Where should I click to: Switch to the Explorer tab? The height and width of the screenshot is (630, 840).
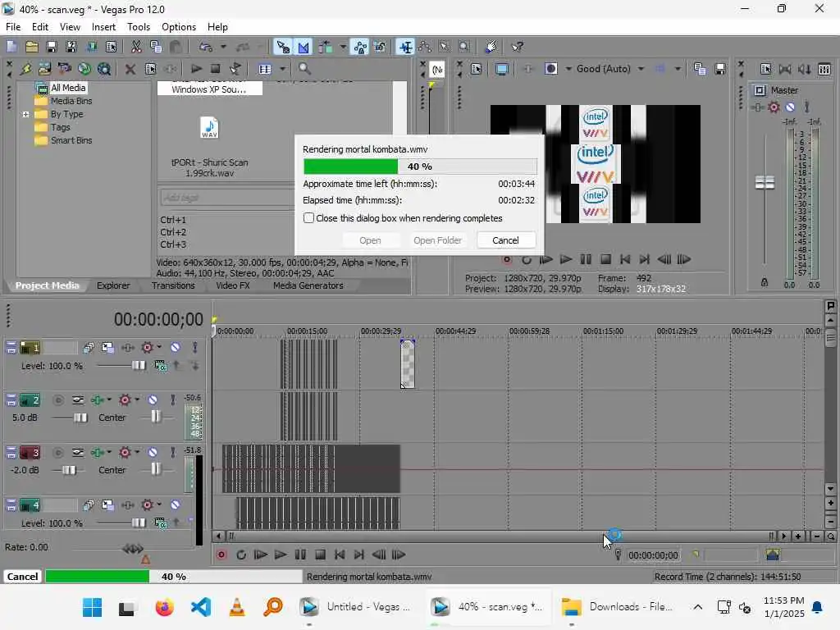point(113,285)
